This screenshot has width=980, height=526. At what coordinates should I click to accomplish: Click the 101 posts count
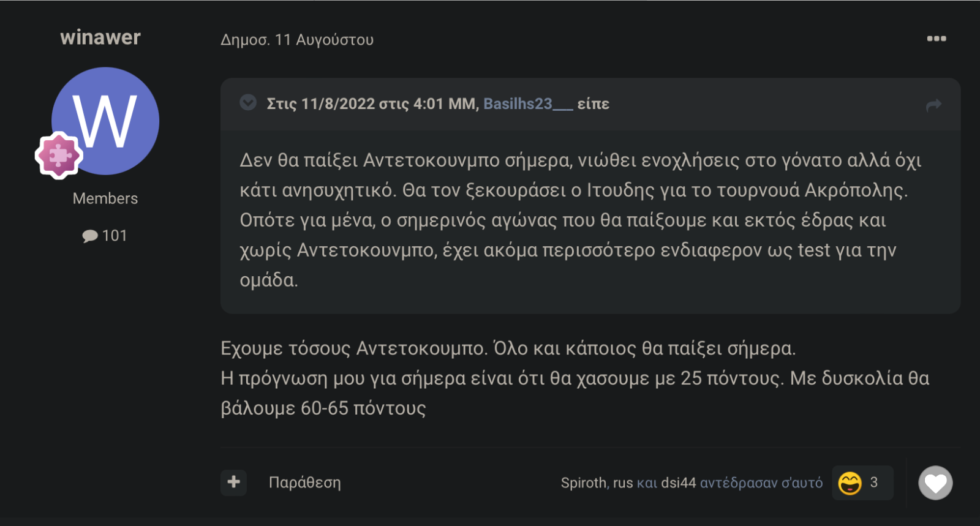pos(115,236)
